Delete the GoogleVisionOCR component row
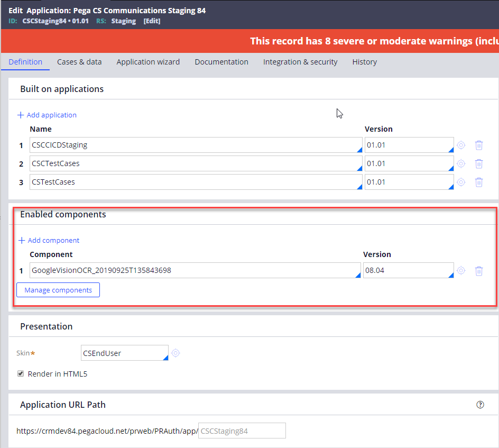Viewport: 499px width, 448px height. 479,271
